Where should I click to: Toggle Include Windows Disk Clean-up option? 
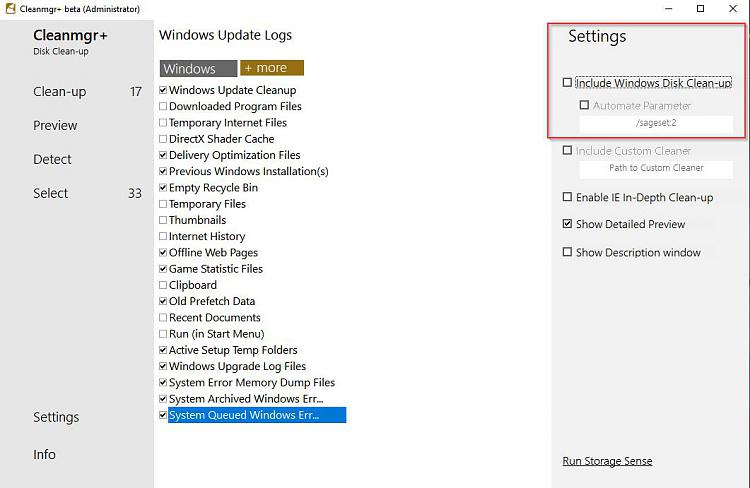coord(567,83)
